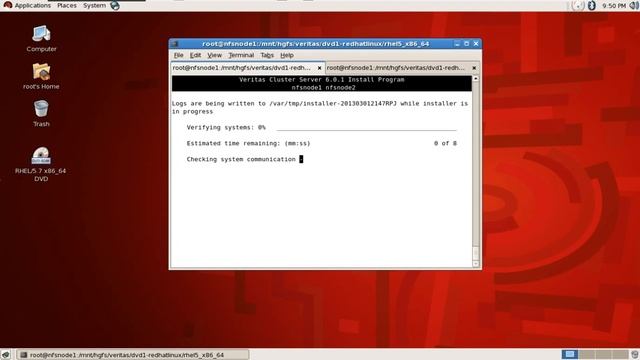This screenshot has width=640, height=360.
Task: Click the Red Hat logo in top panel
Action: click(x=7, y=5)
